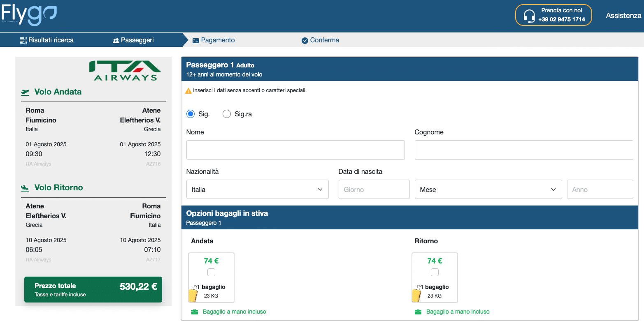
Task: Select the Sig.ra radio button
Action: click(x=227, y=114)
